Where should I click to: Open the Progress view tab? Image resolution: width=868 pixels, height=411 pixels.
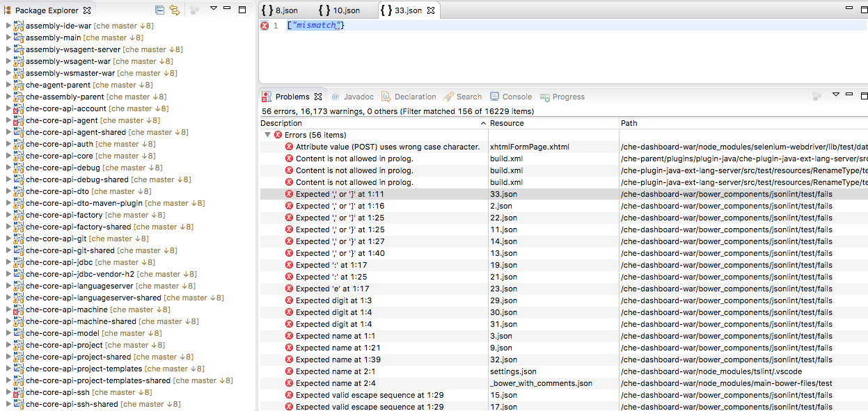pos(562,97)
